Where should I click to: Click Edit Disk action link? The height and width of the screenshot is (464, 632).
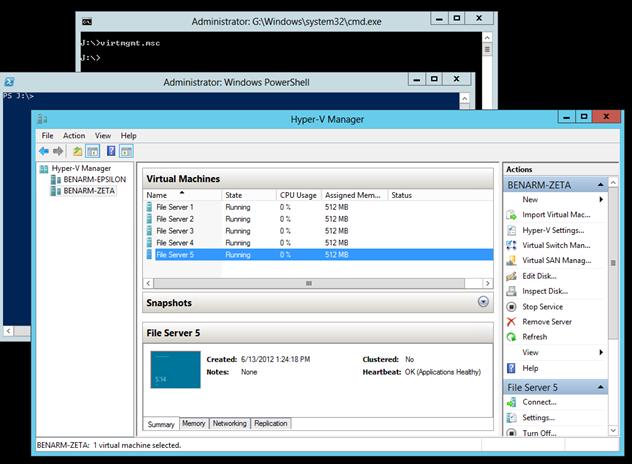click(539, 276)
